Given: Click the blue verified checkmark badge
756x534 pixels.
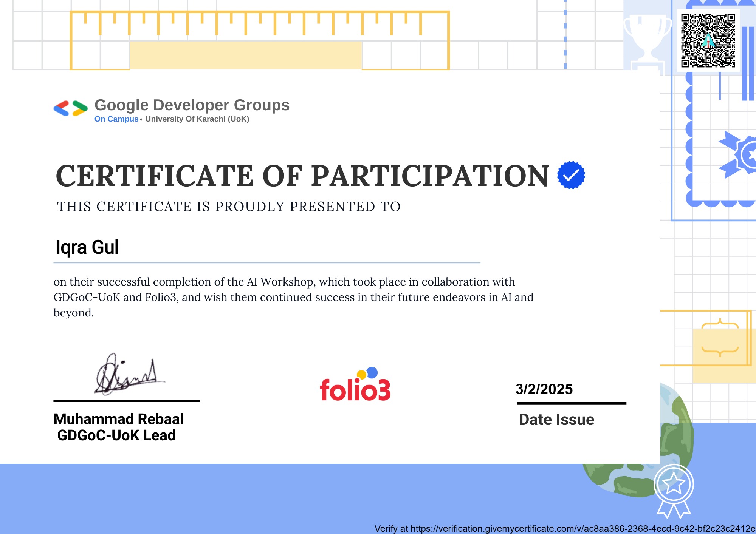Looking at the screenshot, I should [571, 175].
